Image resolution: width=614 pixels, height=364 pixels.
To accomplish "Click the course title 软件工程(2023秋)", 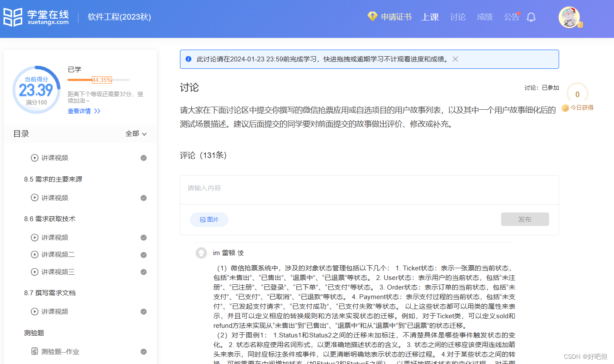I will [119, 17].
